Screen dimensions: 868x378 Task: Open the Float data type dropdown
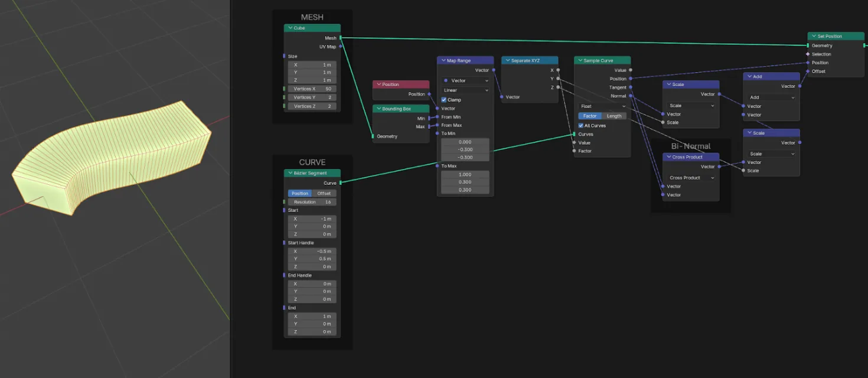pos(602,106)
